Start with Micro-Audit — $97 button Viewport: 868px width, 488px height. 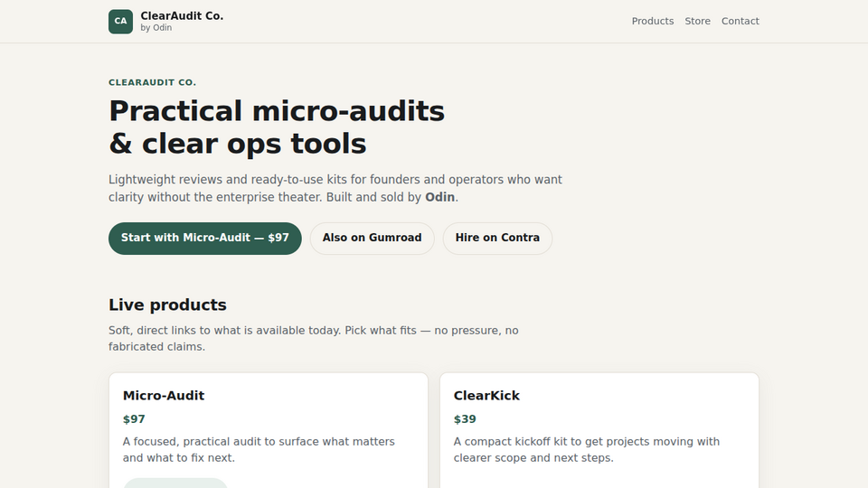[x=205, y=239]
